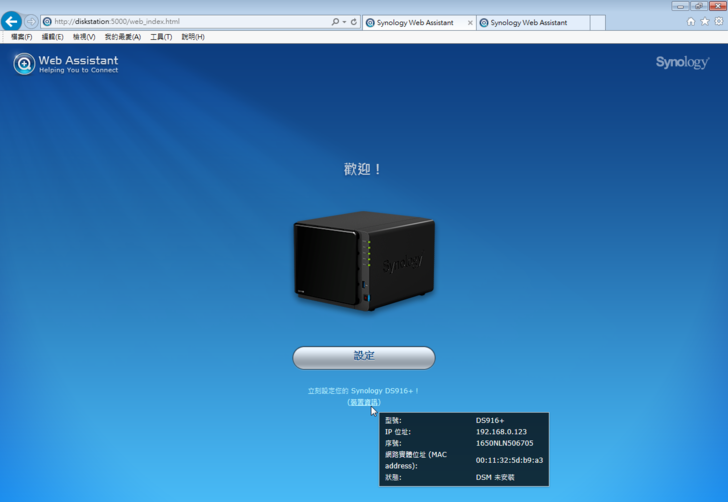Click the Web Assistant title text
The width and height of the screenshot is (728, 502).
pos(78,60)
